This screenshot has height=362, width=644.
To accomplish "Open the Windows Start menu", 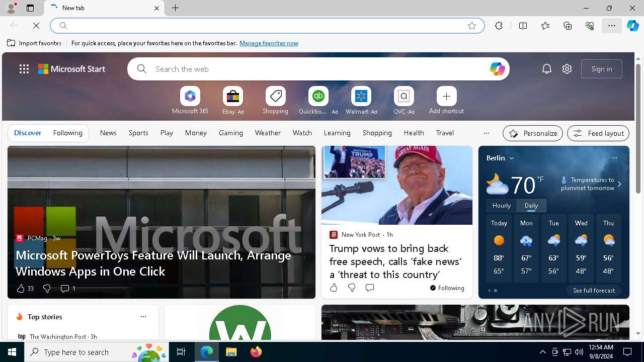I will [x=12, y=352].
